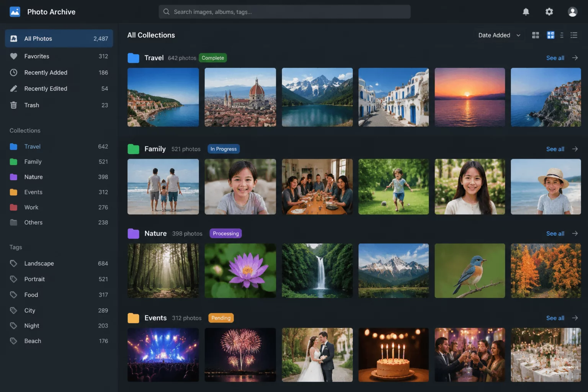588x392 pixels.
Task: Open the user profile avatar
Action: click(x=572, y=12)
